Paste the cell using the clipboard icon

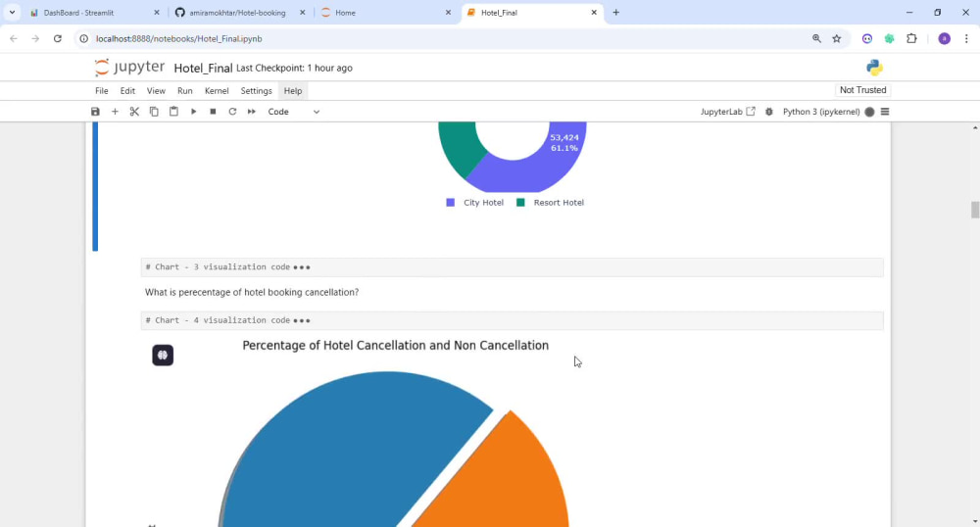click(x=173, y=112)
